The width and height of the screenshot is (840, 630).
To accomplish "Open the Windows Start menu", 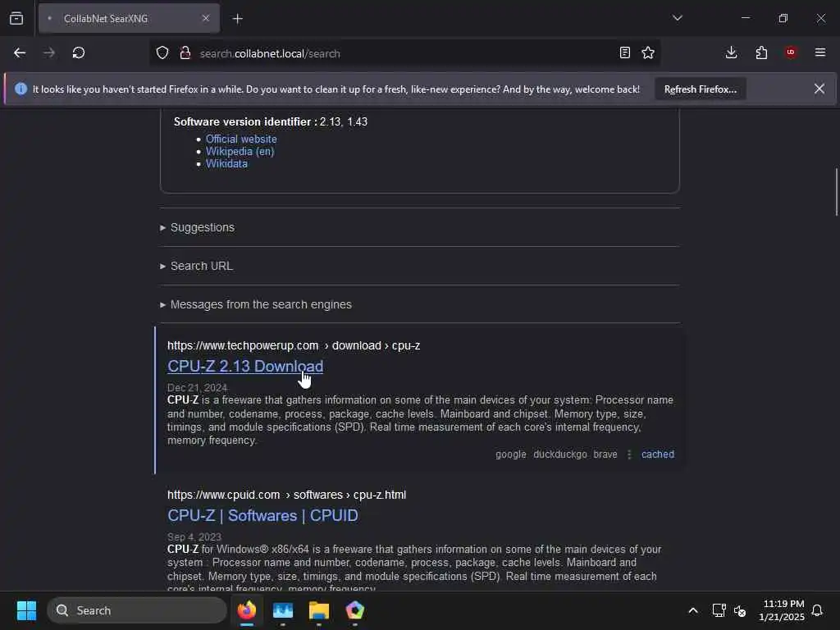I will [x=26, y=610].
